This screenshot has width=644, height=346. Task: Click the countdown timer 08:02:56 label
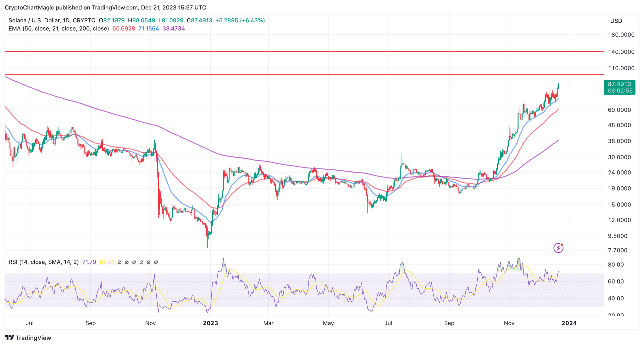(620, 91)
